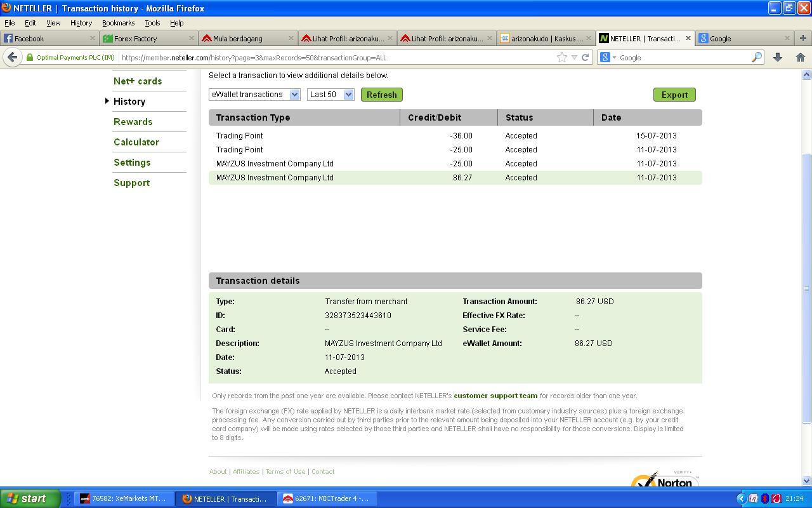The width and height of the screenshot is (812, 508).
Task: Click the NETELLER Firefox taskbar button
Action: (x=226, y=498)
